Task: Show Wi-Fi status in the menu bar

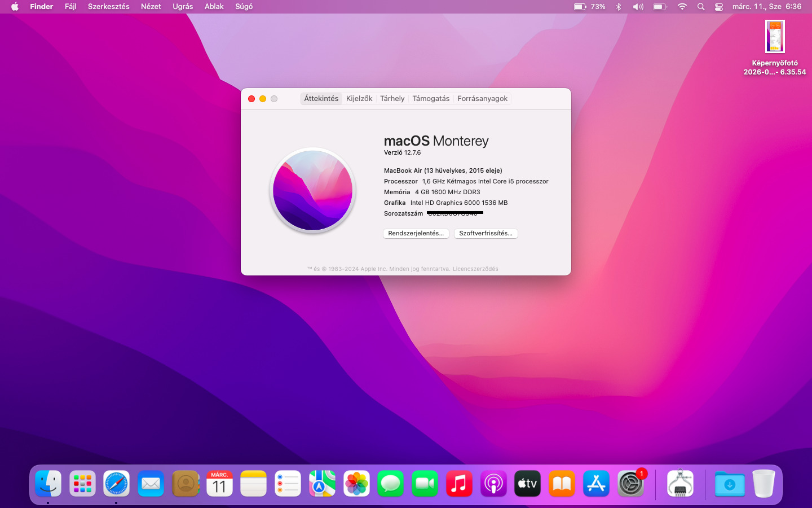Action: 682,7
